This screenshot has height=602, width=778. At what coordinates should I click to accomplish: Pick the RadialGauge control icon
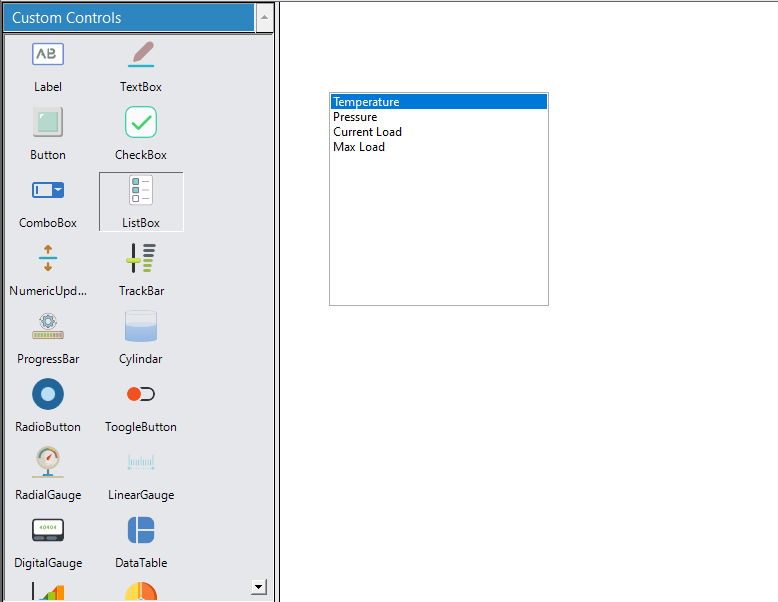(x=48, y=462)
